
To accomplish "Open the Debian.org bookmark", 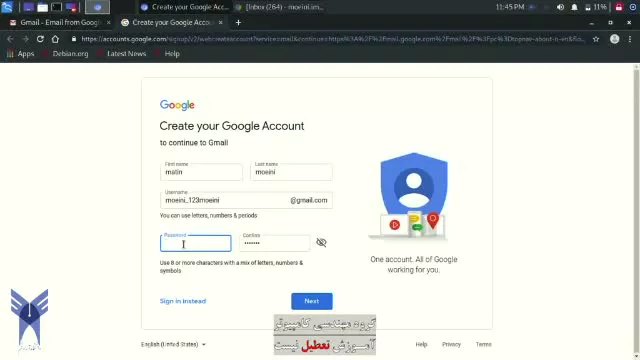I will (x=65, y=53).
